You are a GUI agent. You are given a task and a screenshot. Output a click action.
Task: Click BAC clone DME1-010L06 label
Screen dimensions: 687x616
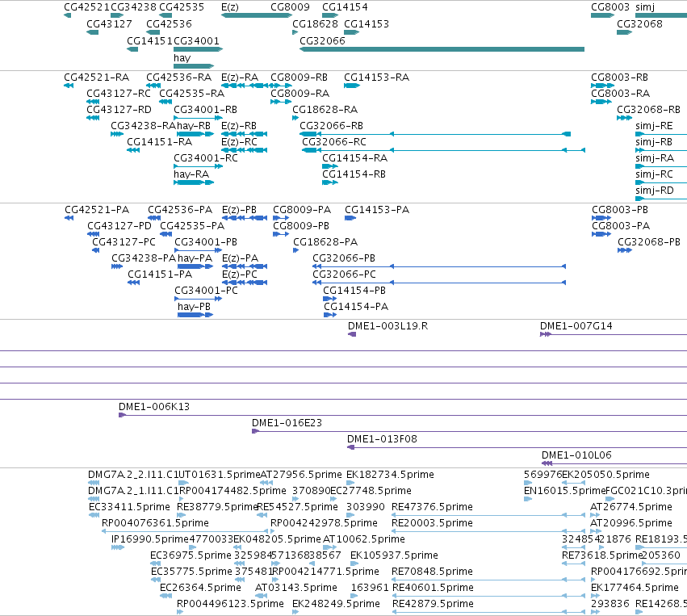(576, 455)
